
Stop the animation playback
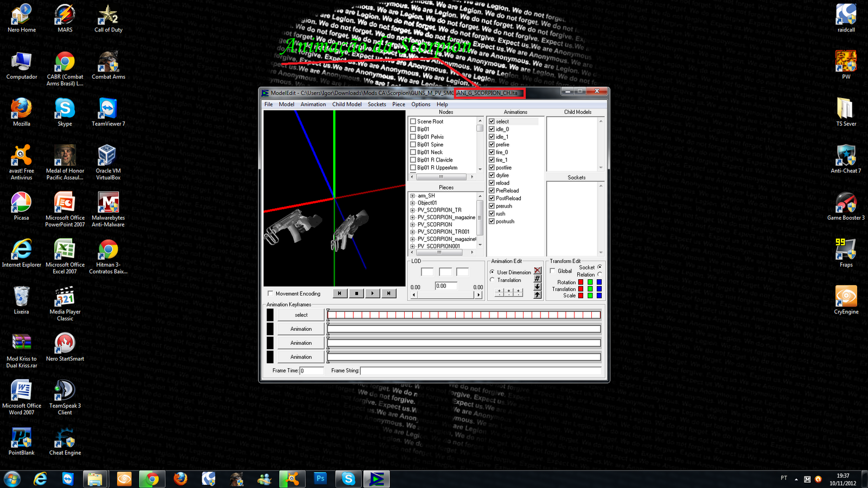(356, 293)
